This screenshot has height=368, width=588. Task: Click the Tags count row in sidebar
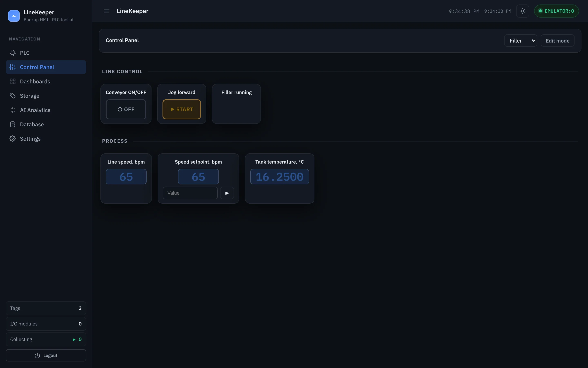click(46, 308)
